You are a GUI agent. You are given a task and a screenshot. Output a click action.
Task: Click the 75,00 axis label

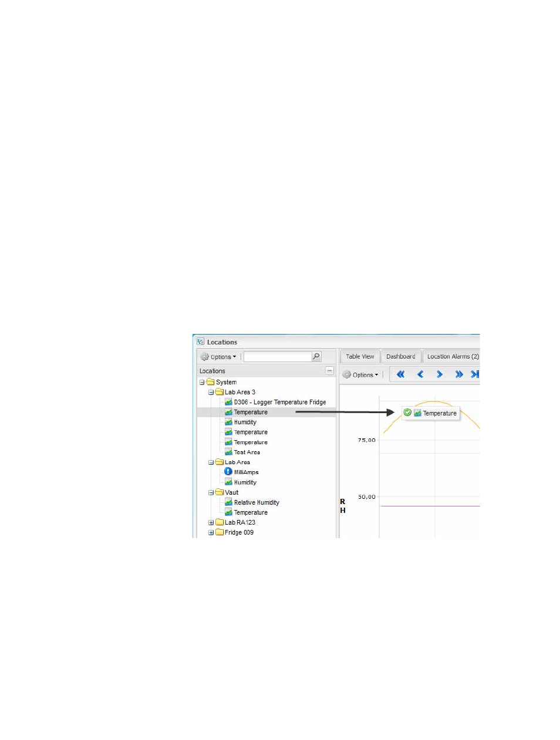(367, 440)
